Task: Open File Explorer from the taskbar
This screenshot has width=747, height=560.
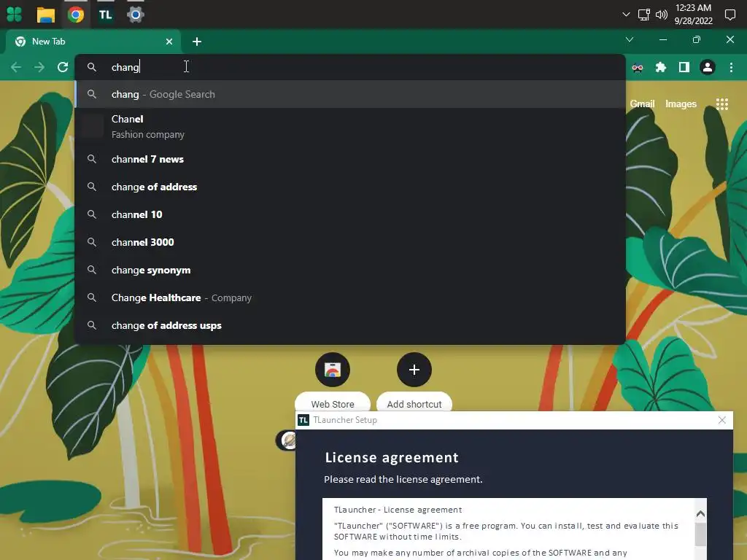Action: pyautogui.click(x=46, y=15)
